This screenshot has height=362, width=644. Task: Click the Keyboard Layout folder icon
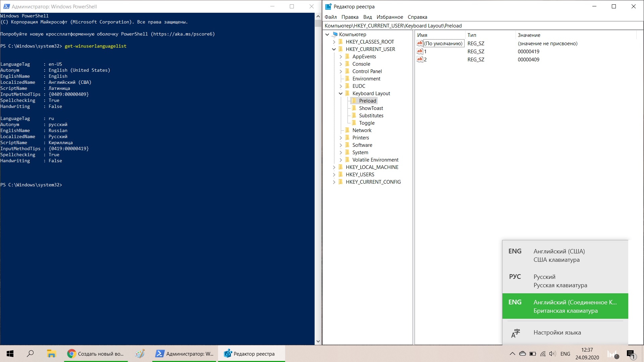[347, 94]
